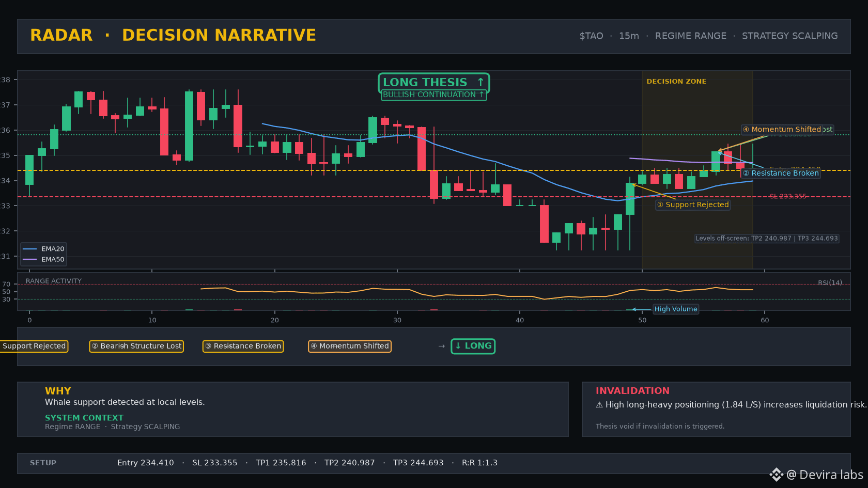Click the INVALIDATION heading
868x488 pixels.
(x=632, y=391)
